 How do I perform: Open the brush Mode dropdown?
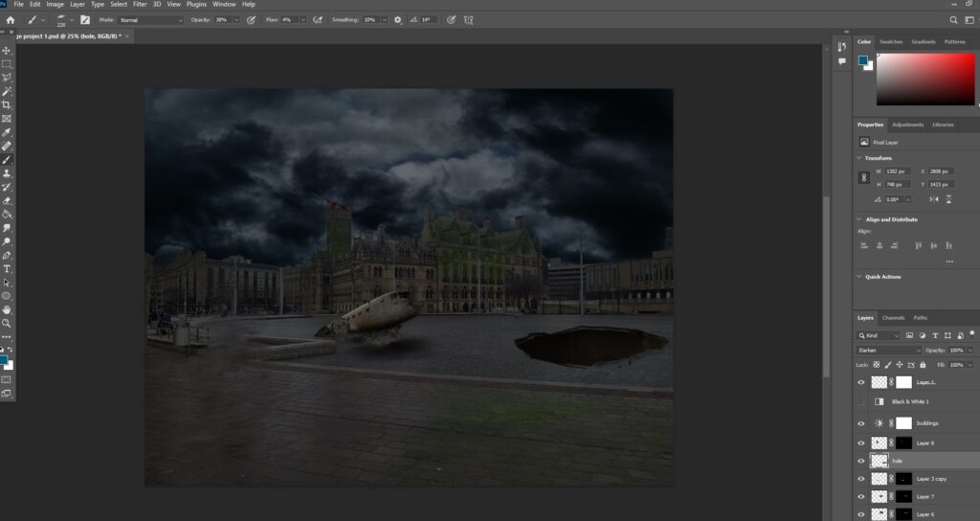[x=150, y=19]
